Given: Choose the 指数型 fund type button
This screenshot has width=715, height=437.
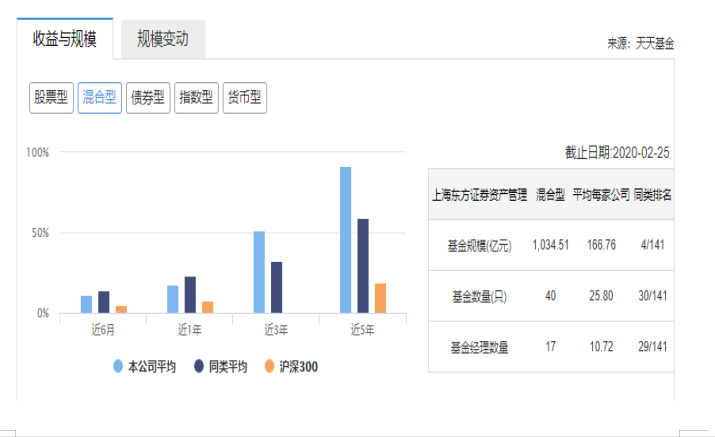Looking at the screenshot, I should click(196, 98).
